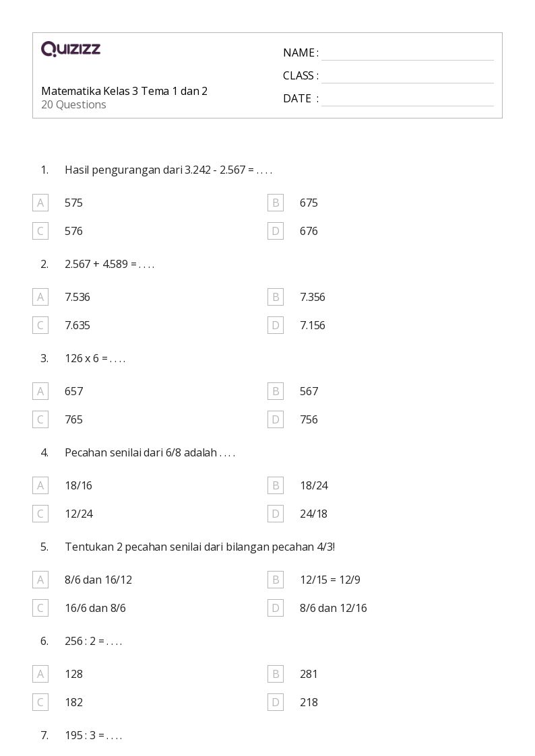Click the CLASS input line

(x=408, y=75)
